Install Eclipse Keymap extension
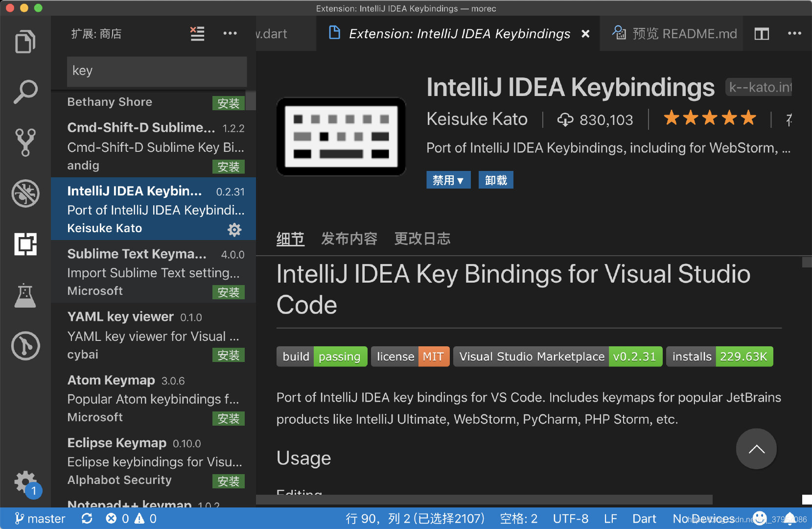The image size is (812, 529). pyautogui.click(x=229, y=481)
